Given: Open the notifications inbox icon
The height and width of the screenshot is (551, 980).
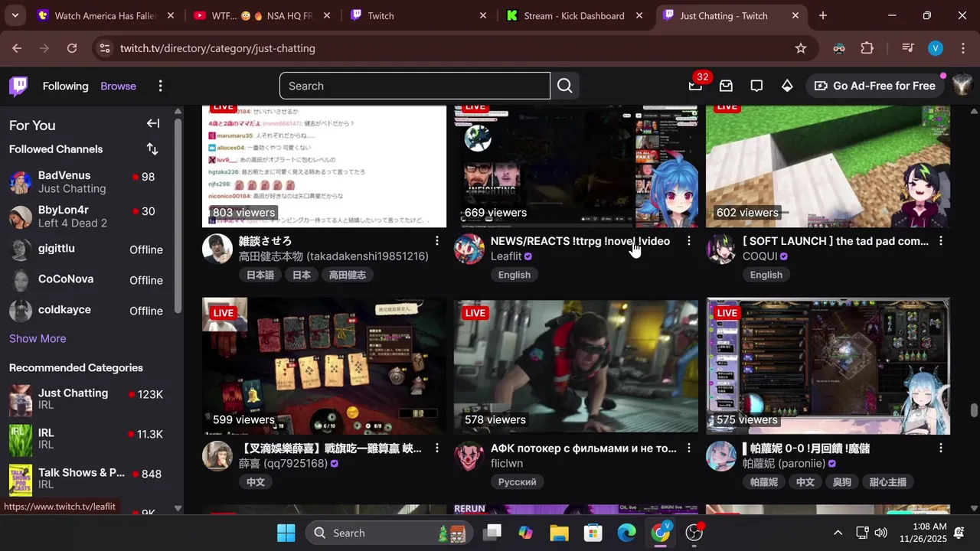Looking at the screenshot, I should click(726, 86).
